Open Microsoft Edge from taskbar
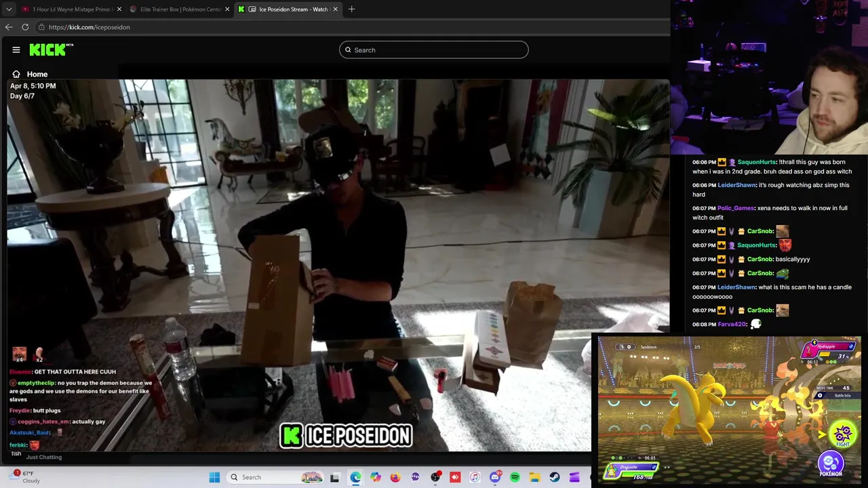This screenshot has height=488, width=868. coord(355,477)
